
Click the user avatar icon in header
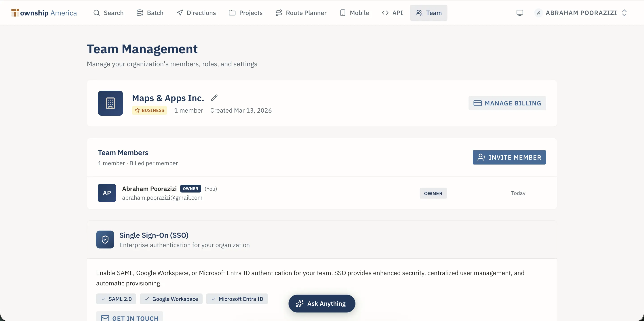[x=538, y=13]
